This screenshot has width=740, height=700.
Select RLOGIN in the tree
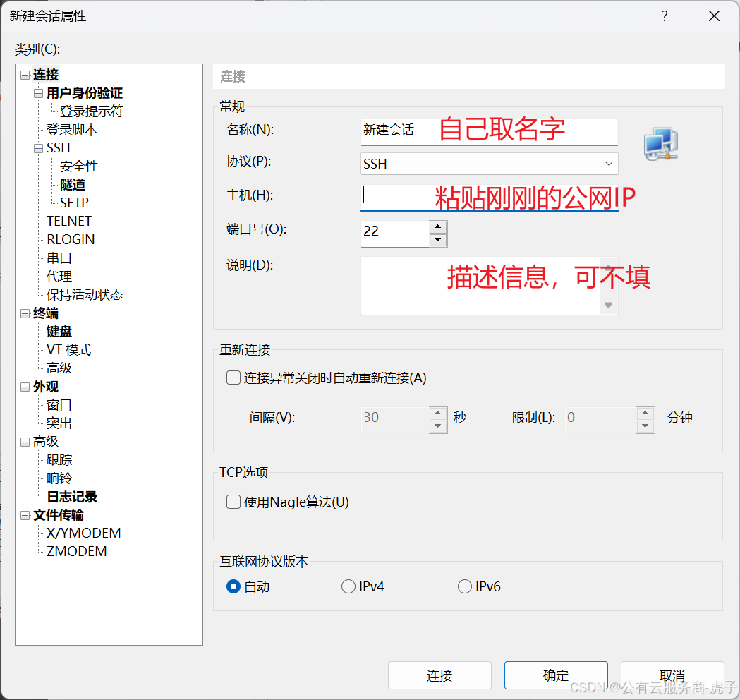point(71,239)
